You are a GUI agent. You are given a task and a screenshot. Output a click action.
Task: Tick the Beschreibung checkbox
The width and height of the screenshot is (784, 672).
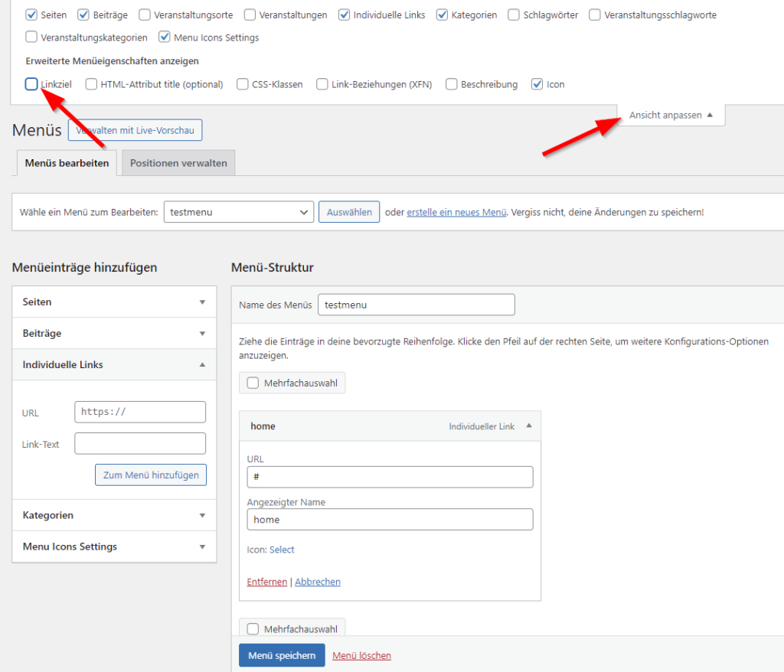tap(452, 84)
